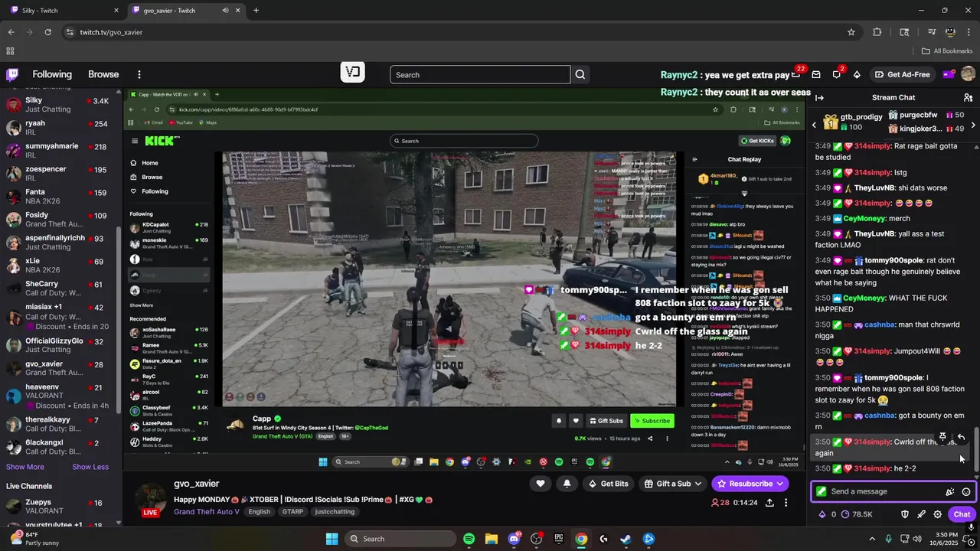Click the Get Ad-Free button

(x=902, y=74)
